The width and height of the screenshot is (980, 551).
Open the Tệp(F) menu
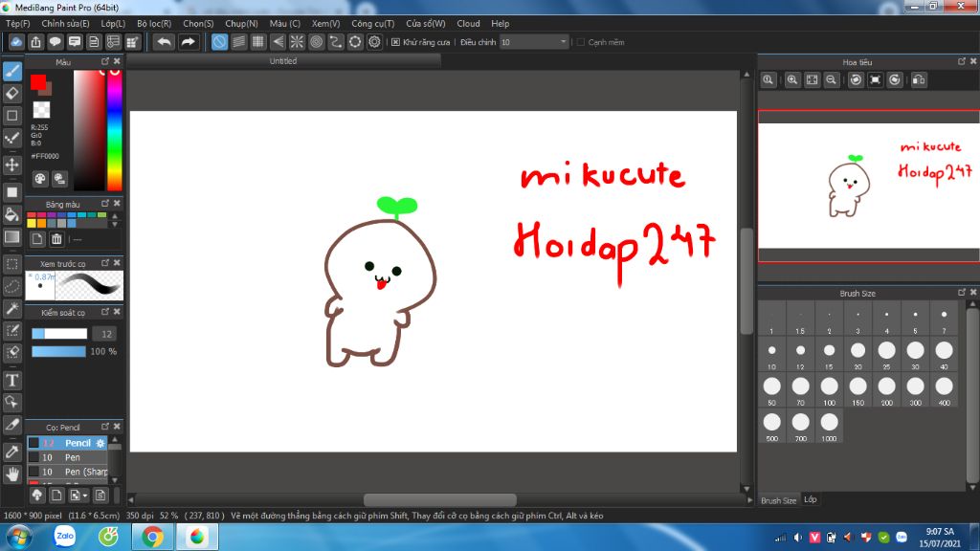[18, 23]
